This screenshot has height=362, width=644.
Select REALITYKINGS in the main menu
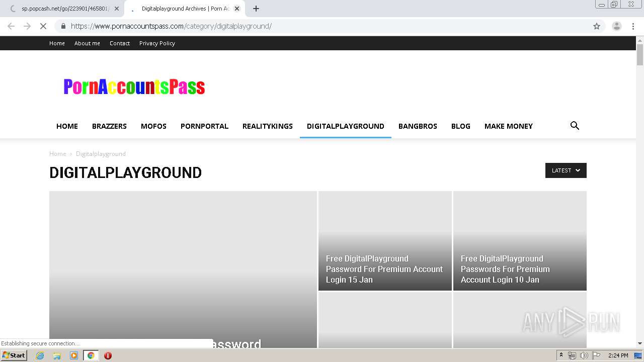tap(268, 126)
